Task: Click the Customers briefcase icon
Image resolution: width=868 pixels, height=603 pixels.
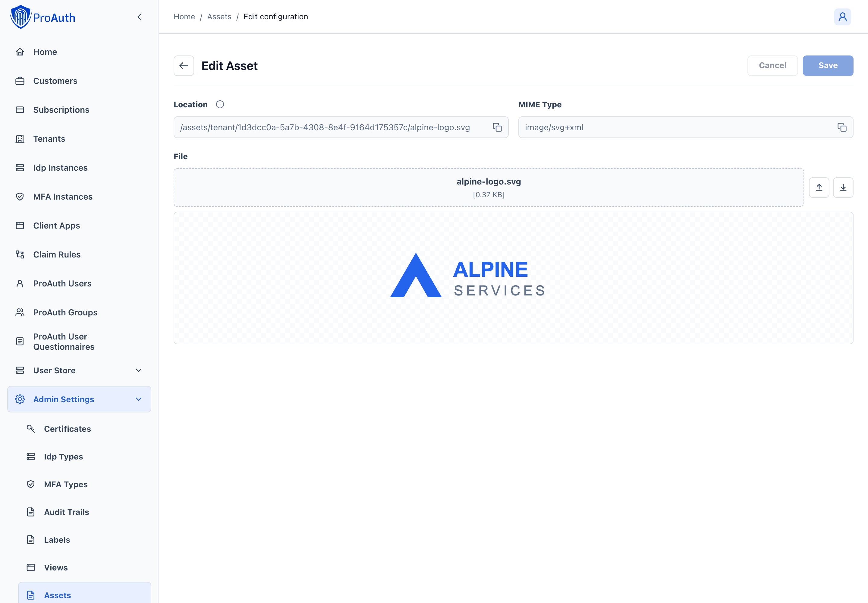Action: [x=20, y=81]
